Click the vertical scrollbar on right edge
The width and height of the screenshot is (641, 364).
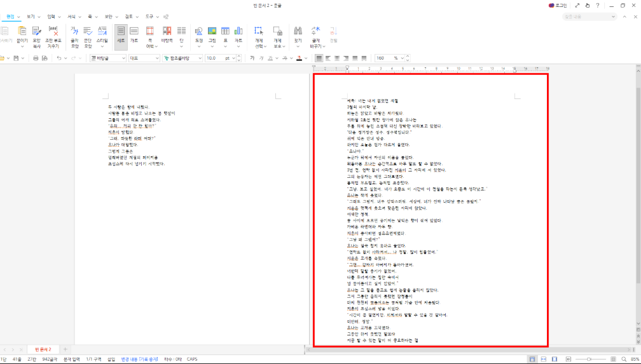(x=638, y=185)
